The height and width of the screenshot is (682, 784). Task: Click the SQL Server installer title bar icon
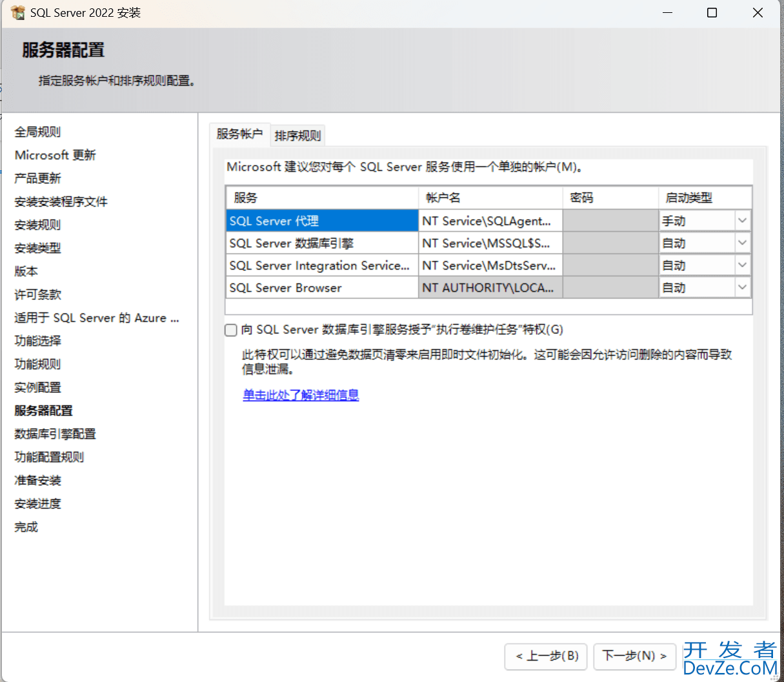point(17,12)
